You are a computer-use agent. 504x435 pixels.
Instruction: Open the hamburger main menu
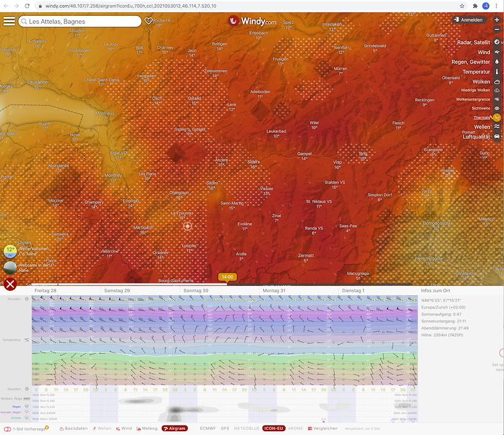[9, 21]
